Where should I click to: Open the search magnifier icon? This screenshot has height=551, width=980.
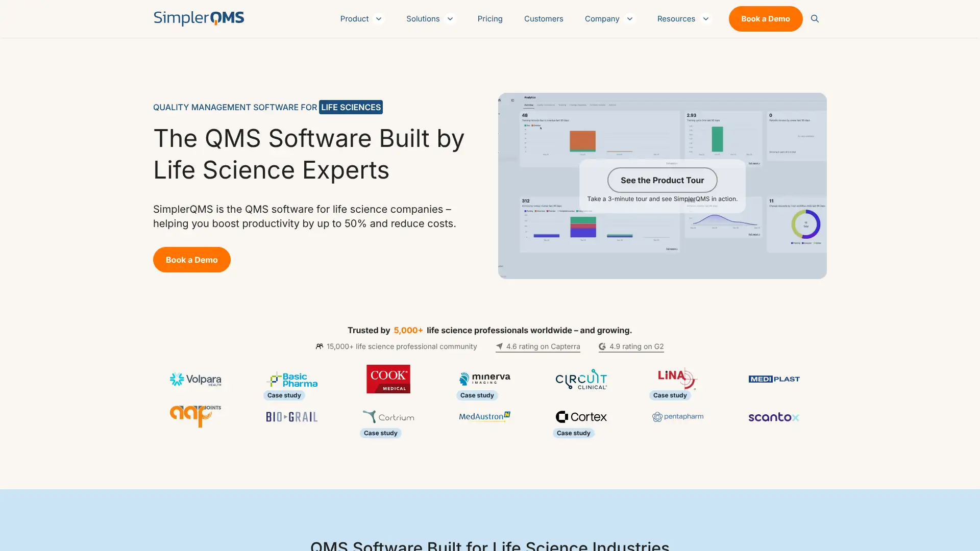tap(815, 19)
